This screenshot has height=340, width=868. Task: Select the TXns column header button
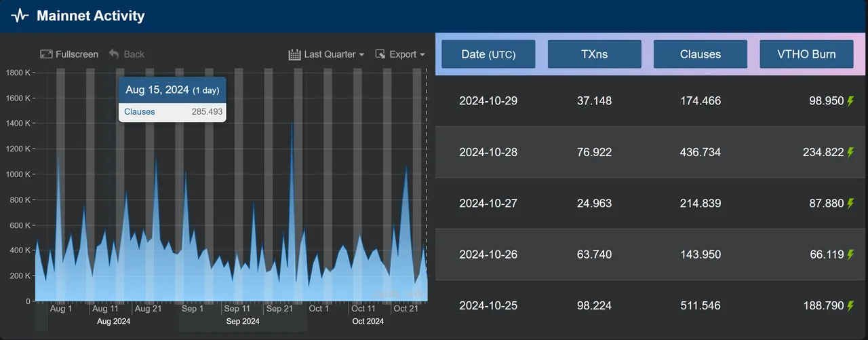click(x=595, y=54)
